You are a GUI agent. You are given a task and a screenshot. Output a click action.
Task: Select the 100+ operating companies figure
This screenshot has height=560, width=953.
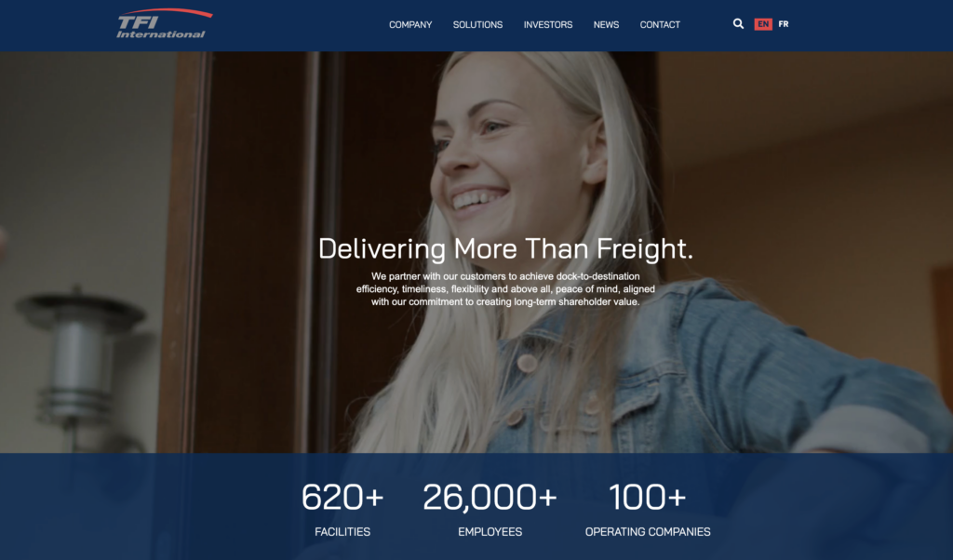tap(648, 497)
